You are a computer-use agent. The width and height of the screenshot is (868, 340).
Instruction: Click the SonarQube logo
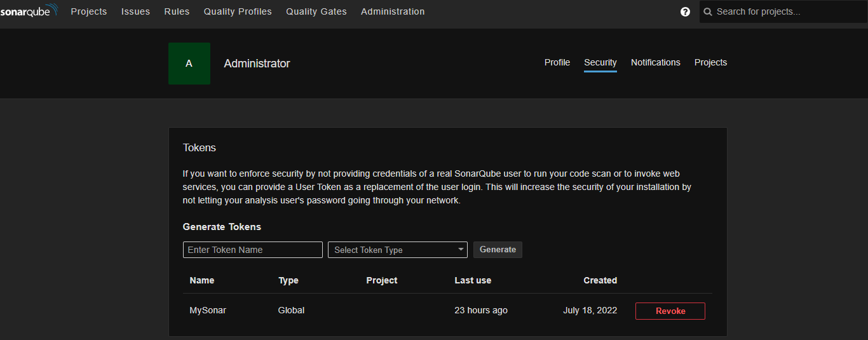click(x=29, y=11)
